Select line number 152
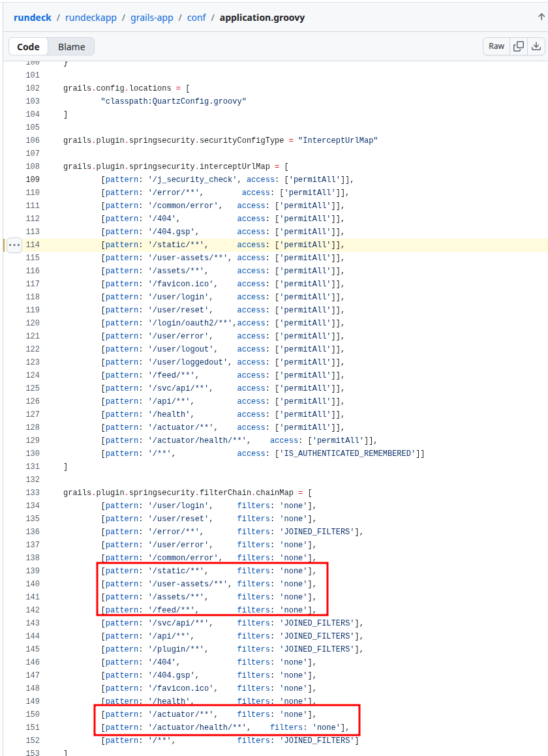Screen dimensions: 548x756 [33, 740]
